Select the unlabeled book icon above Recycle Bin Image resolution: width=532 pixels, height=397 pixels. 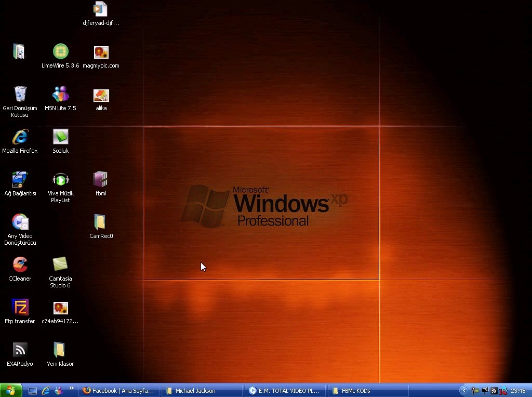pos(19,52)
